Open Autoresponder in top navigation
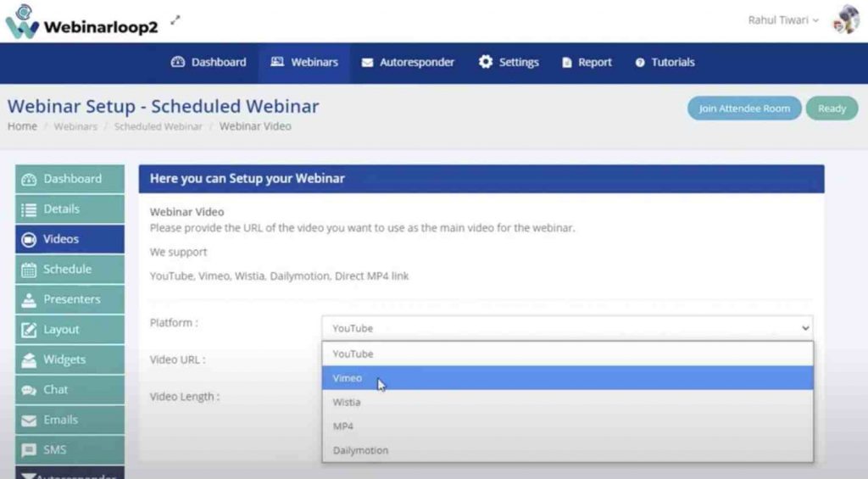This screenshot has width=868, height=479. [408, 62]
